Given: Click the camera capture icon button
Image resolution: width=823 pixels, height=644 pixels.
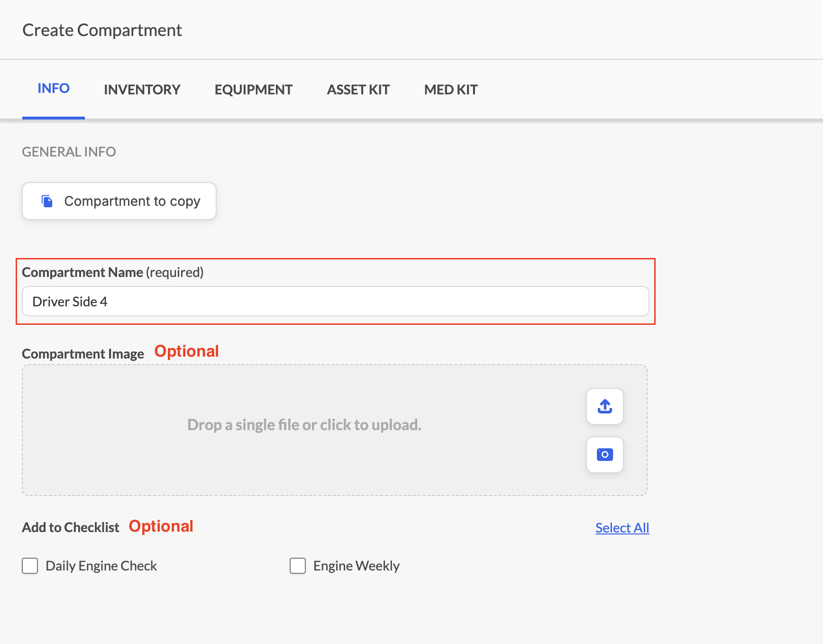Looking at the screenshot, I should [x=604, y=455].
